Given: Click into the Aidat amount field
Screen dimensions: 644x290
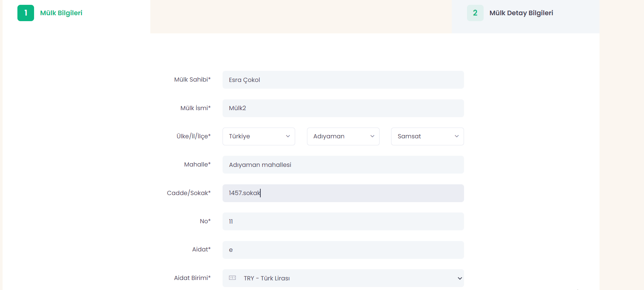Looking at the screenshot, I should coord(343,250).
